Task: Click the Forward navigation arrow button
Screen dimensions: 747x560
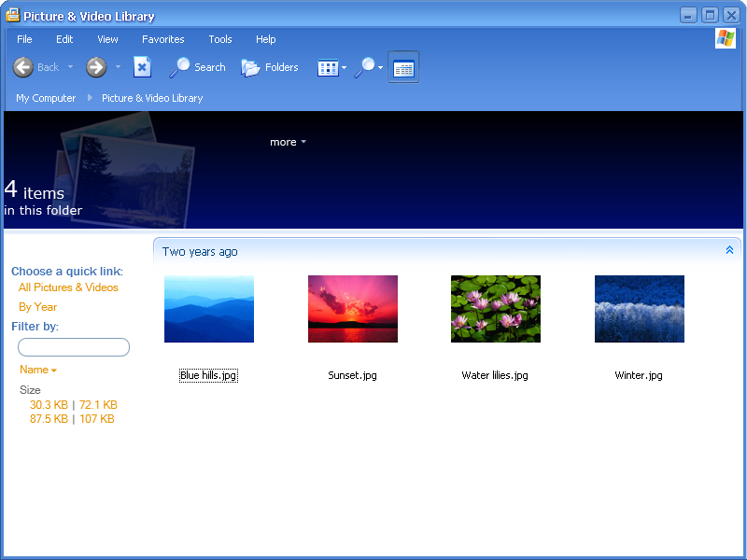Action: (x=95, y=67)
